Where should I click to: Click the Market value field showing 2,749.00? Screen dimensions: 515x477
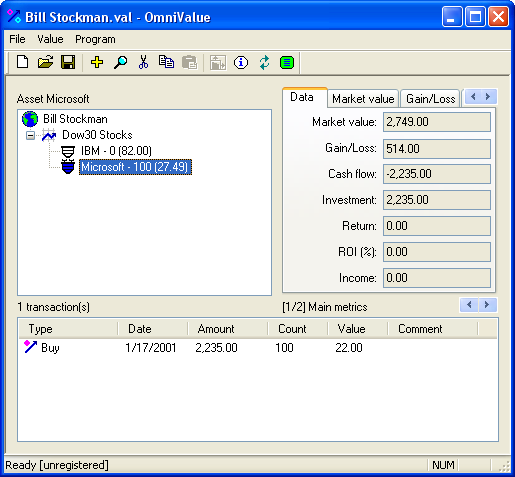[x=437, y=122]
